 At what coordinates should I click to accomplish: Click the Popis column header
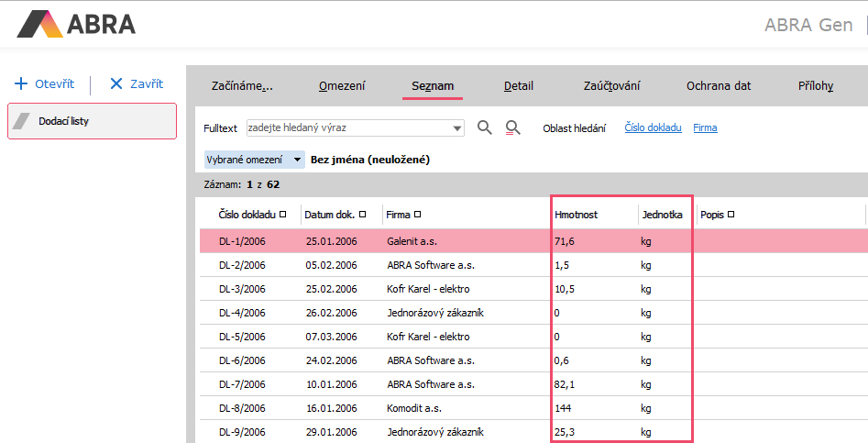712,215
